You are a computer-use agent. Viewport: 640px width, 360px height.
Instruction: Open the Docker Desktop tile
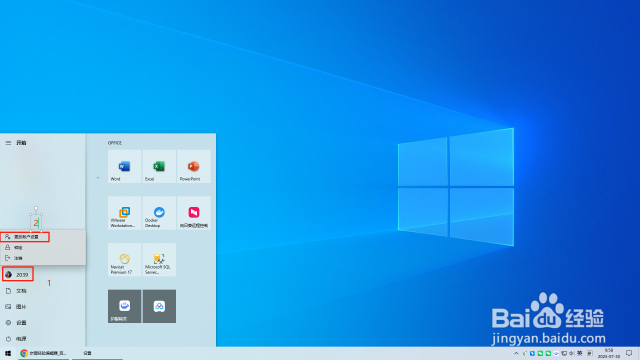[159, 213]
